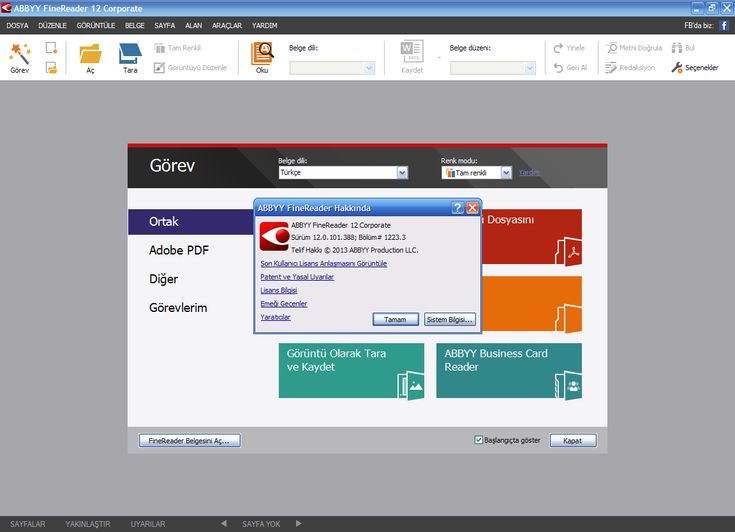Screen dimensions: 735x532
Task: Click the Kaydet Word save icon
Action: coord(412,52)
